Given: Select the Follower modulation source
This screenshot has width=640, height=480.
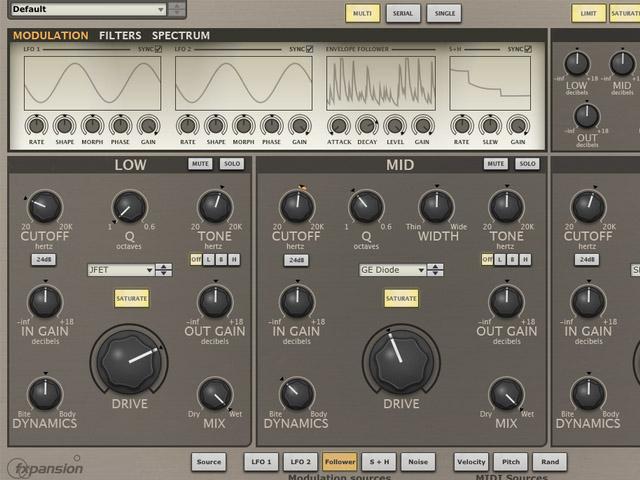Looking at the screenshot, I should [x=339, y=462].
